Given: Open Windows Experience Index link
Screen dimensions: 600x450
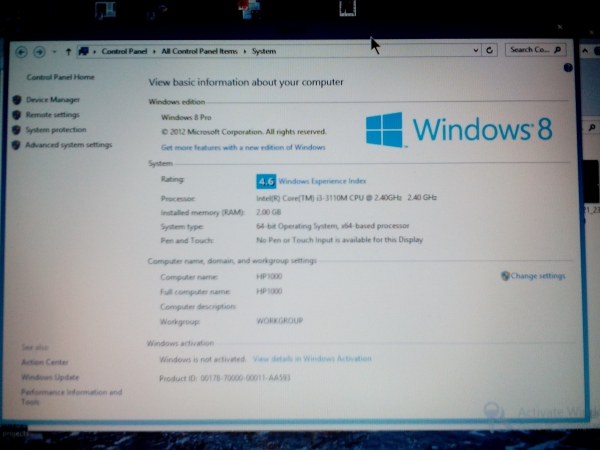Looking at the screenshot, I should pyautogui.click(x=322, y=181).
